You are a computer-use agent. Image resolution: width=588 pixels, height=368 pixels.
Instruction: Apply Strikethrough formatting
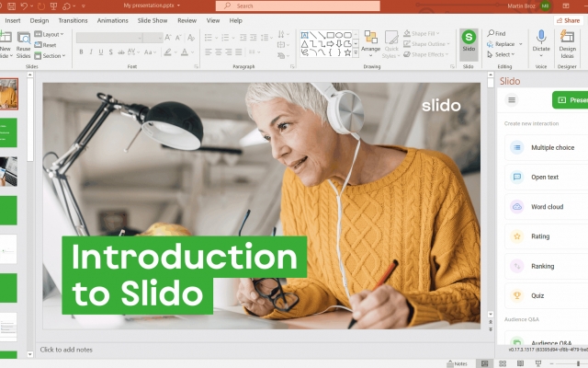coord(120,52)
